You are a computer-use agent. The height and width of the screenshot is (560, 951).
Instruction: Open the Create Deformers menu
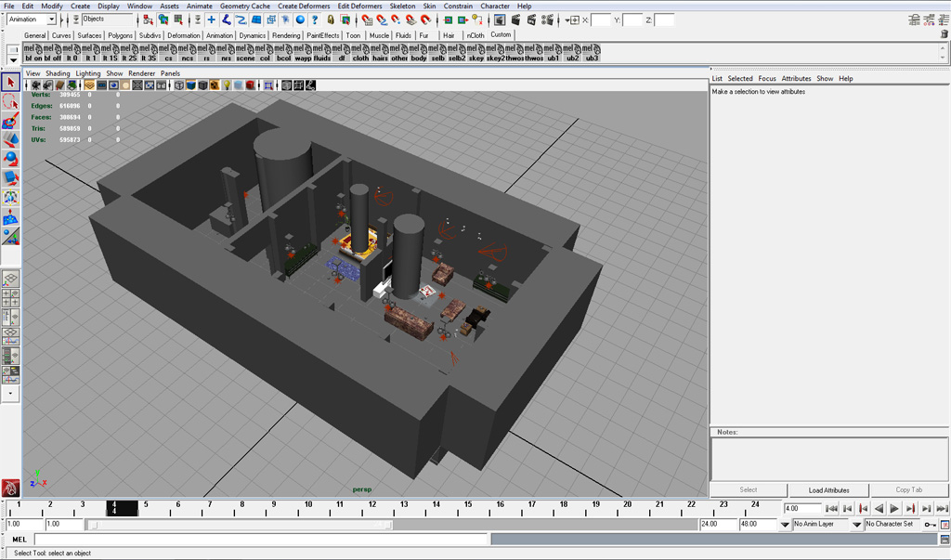pos(304,7)
